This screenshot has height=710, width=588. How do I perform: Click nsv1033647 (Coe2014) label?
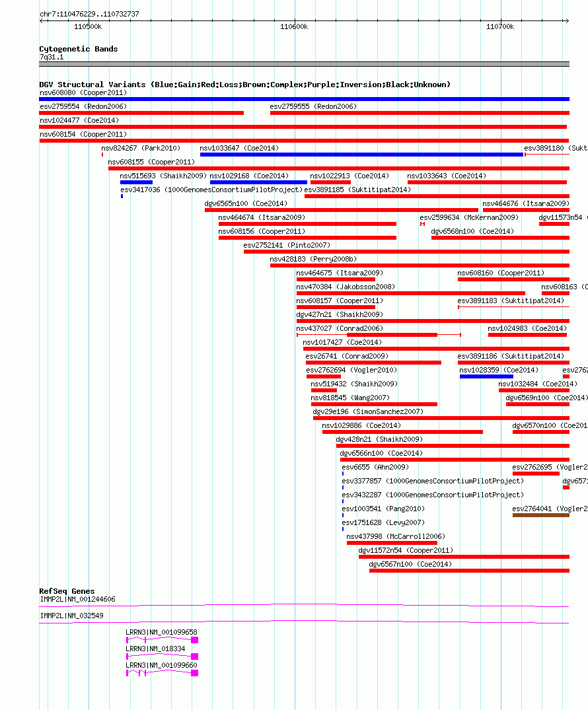[239, 149]
